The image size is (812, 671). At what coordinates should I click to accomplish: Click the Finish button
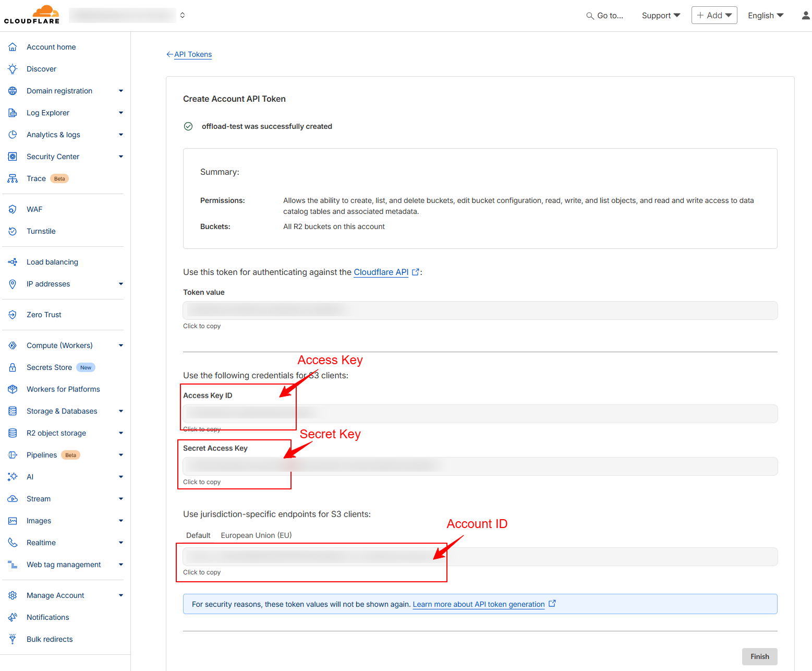(x=759, y=656)
